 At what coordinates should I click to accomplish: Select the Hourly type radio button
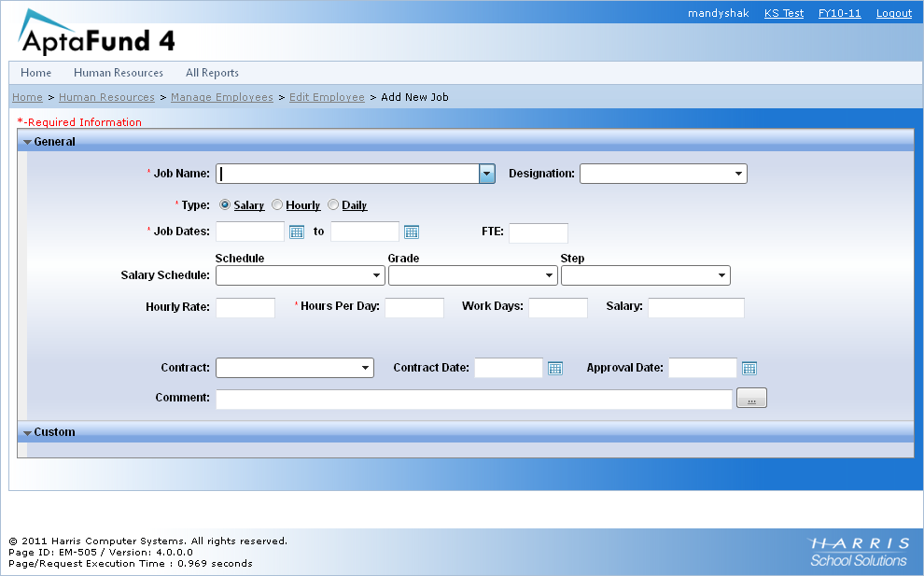[277, 204]
